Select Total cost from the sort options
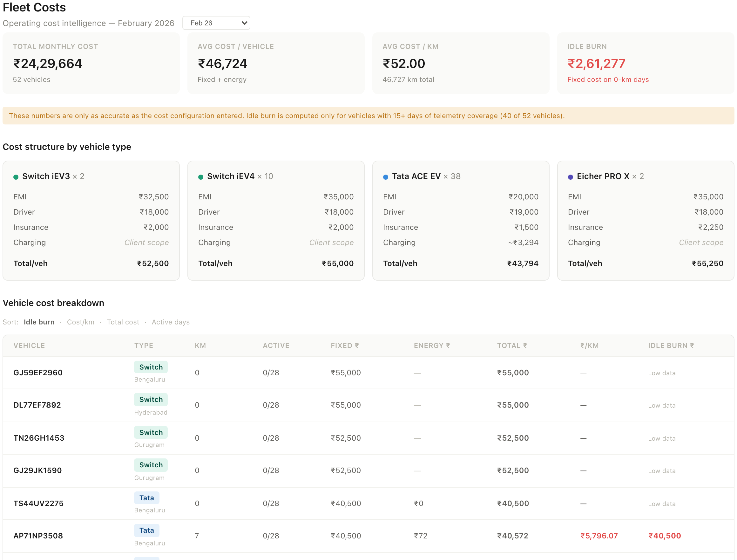 (x=123, y=322)
